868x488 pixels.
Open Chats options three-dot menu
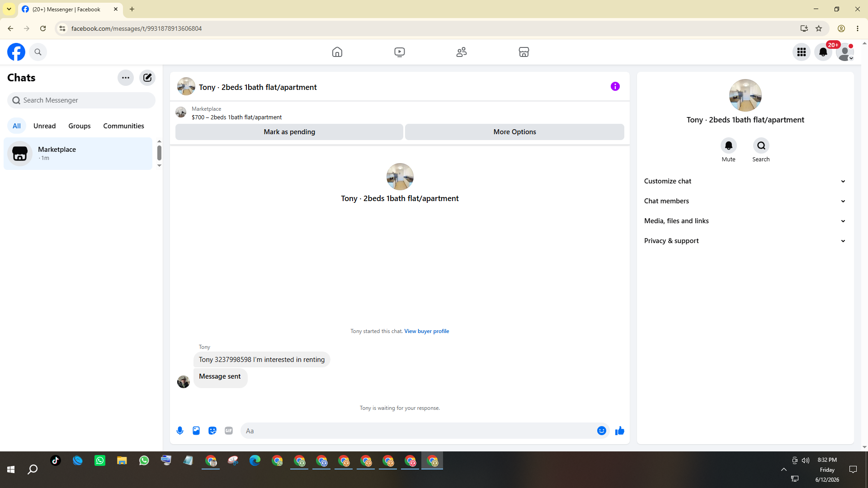tap(126, 78)
